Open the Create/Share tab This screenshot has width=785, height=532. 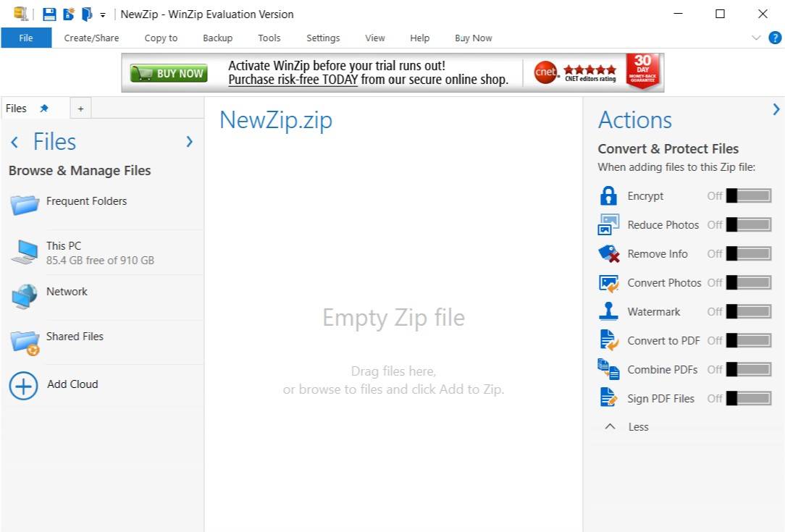tap(92, 38)
